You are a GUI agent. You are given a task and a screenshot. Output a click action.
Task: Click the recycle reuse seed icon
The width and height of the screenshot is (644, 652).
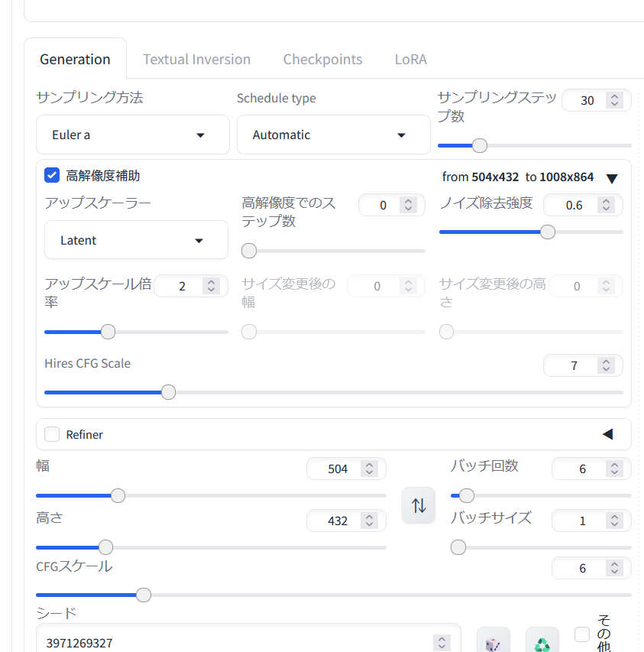tap(542, 643)
